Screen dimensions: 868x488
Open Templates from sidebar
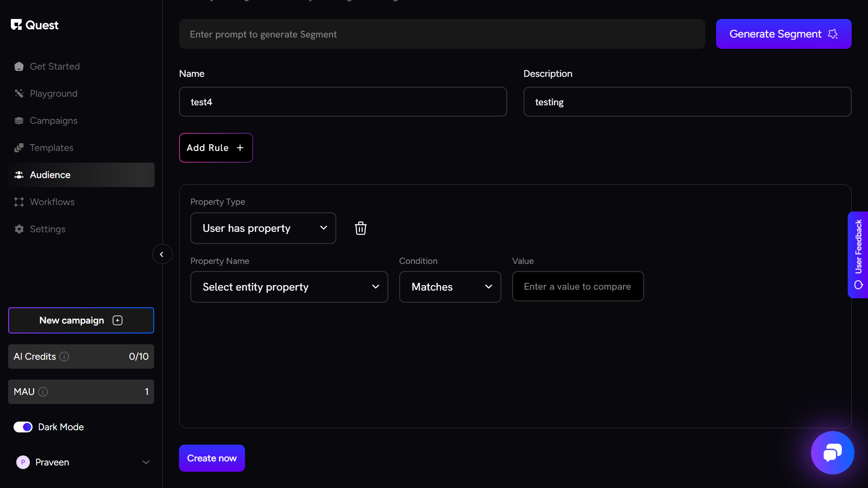[x=51, y=148]
